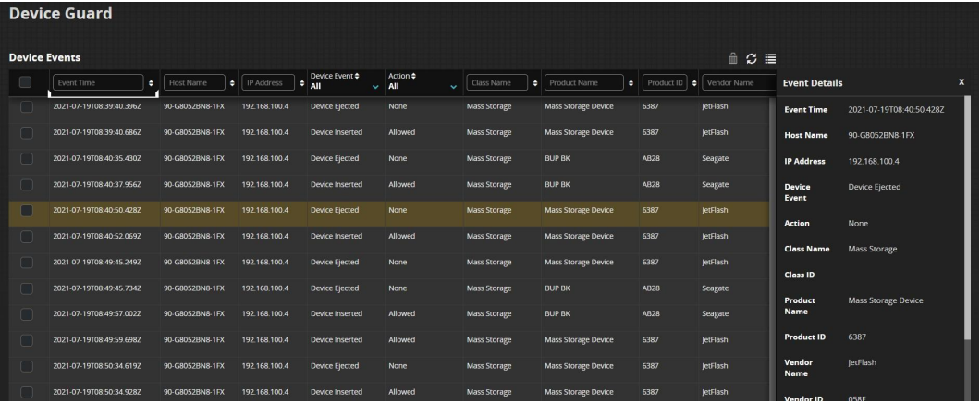The height and width of the screenshot is (404, 980).
Task: Check the highlighted 08:40:50.428Z row
Action: click(26, 211)
